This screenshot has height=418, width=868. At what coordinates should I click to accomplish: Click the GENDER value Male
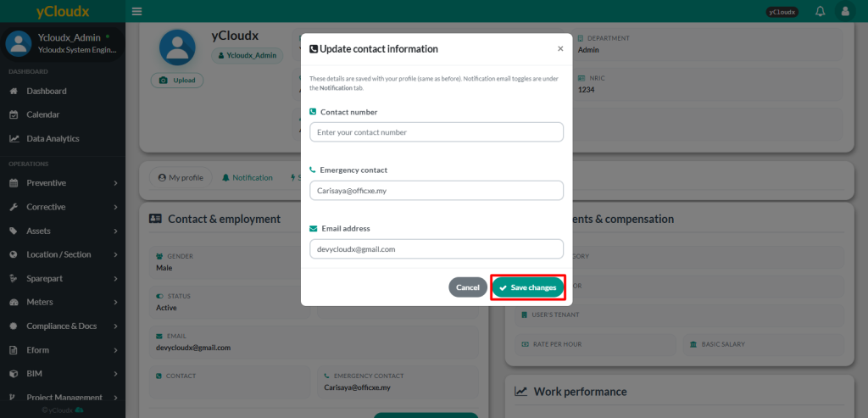point(164,267)
